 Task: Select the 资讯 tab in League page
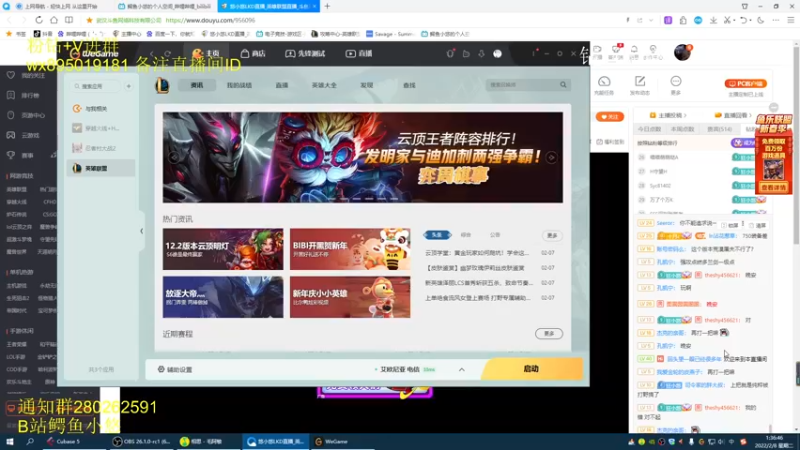pyautogui.click(x=197, y=85)
